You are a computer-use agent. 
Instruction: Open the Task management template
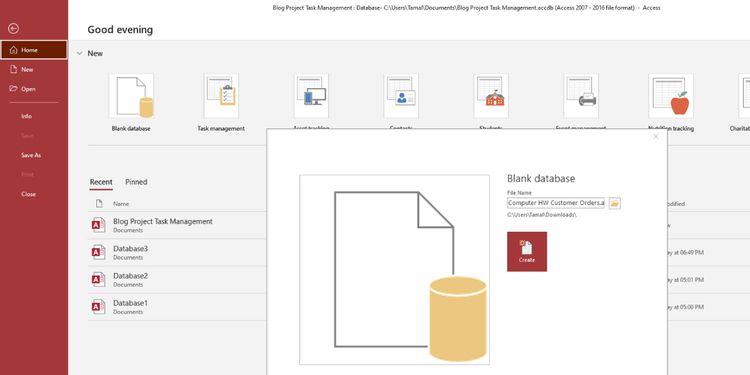(x=221, y=96)
